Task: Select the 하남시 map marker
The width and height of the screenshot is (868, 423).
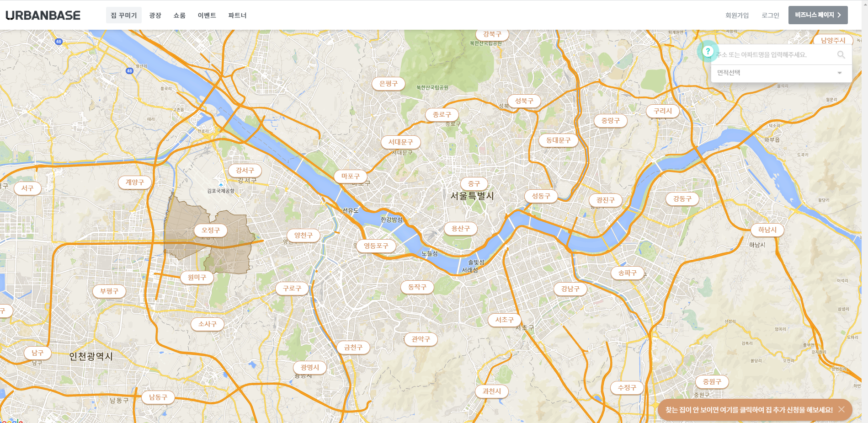Action: click(x=767, y=230)
